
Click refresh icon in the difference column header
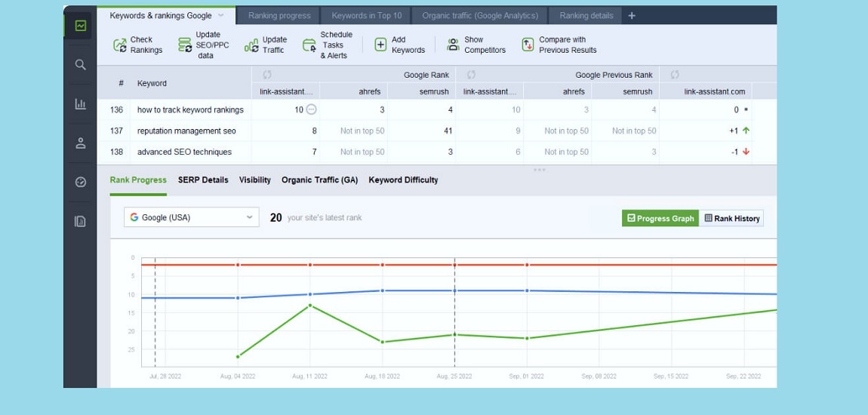[675, 75]
